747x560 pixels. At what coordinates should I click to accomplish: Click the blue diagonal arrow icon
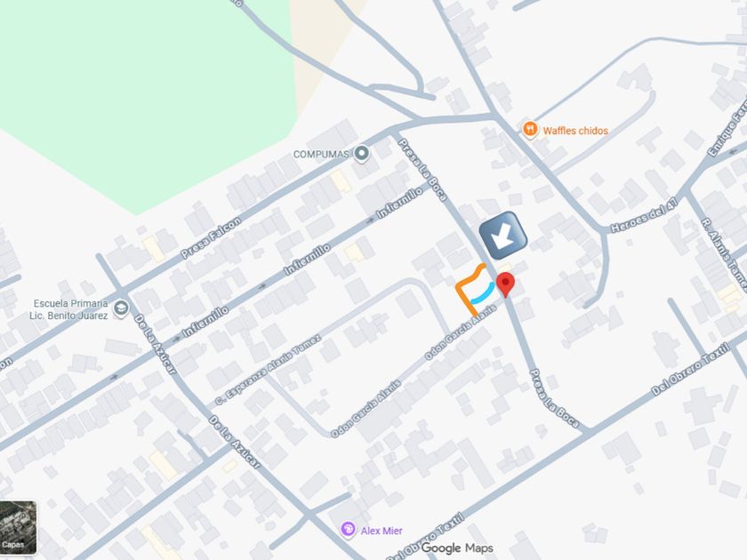(503, 236)
